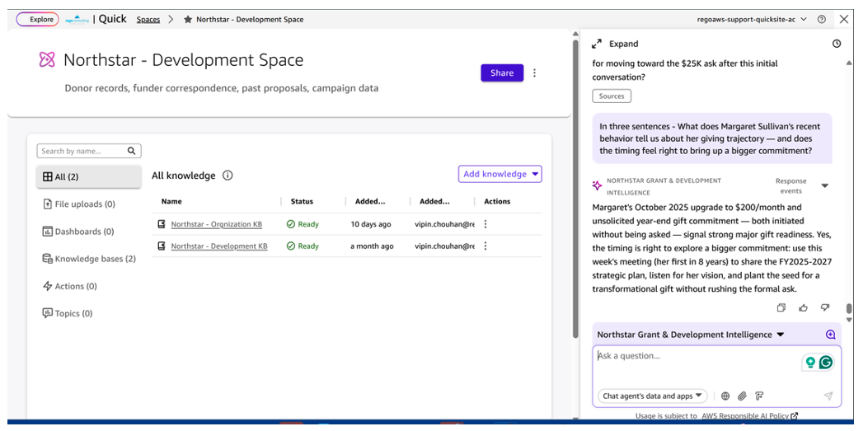Click the sparkle agent icon in chat response
Screen dimensions: 868x431
(x=597, y=186)
